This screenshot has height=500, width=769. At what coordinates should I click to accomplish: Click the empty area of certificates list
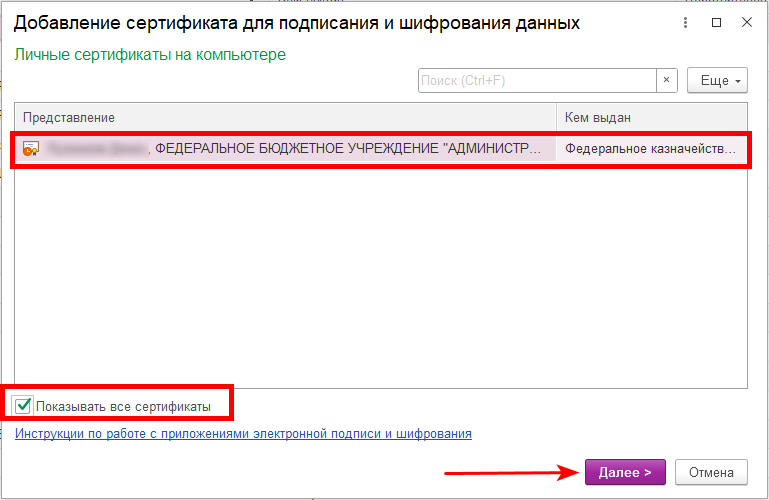(380, 280)
